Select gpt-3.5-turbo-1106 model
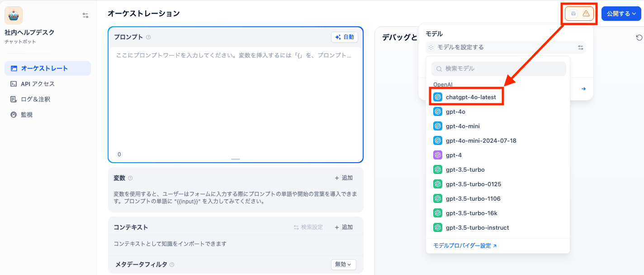The image size is (644, 275). (x=497, y=198)
